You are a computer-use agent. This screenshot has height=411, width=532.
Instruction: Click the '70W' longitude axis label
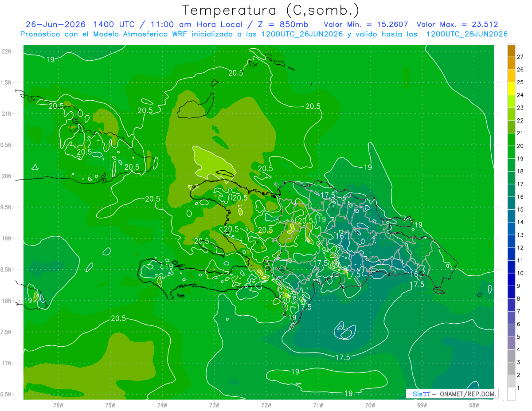(370, 405)
